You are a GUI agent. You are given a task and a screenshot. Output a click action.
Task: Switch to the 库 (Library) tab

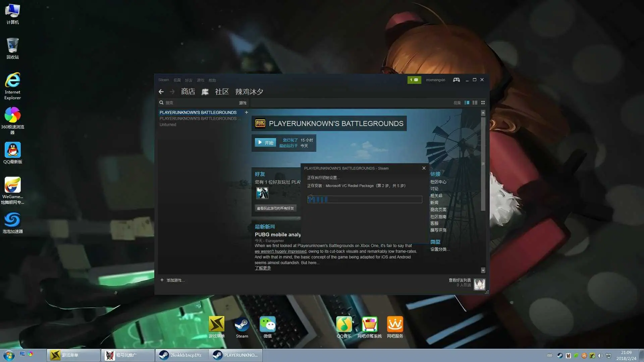pyautogui.click(x=205, y=92)
